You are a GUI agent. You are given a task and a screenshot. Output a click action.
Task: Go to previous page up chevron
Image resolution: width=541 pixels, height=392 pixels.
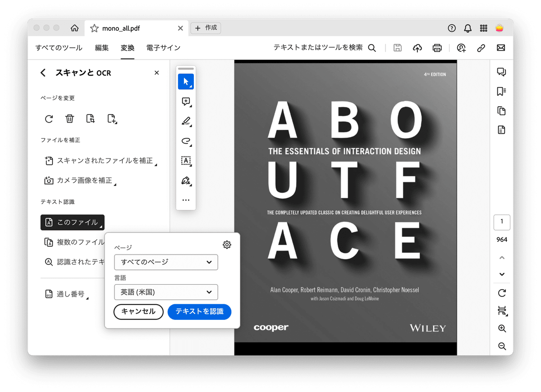(502, 258)
